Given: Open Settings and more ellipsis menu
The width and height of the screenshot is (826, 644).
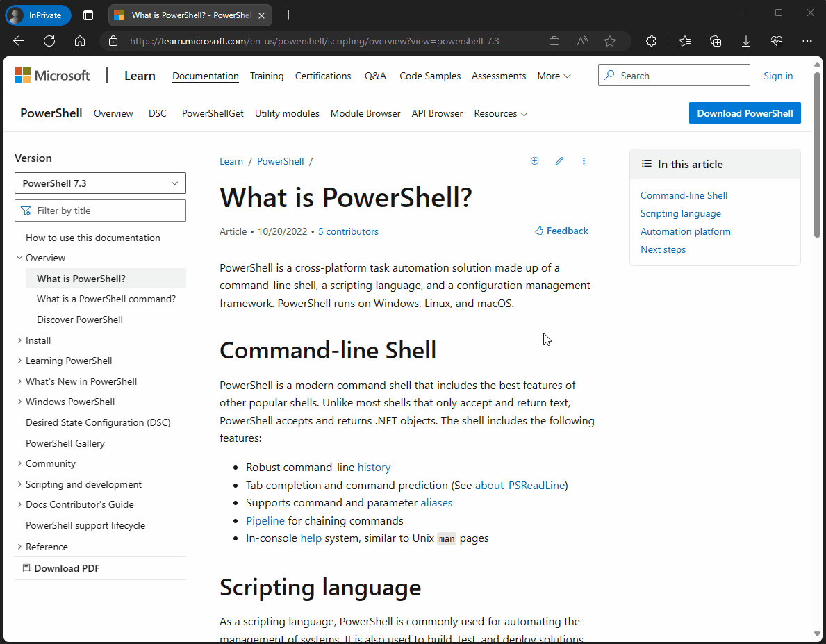Looking at the screenshot, I should point(807,41).
